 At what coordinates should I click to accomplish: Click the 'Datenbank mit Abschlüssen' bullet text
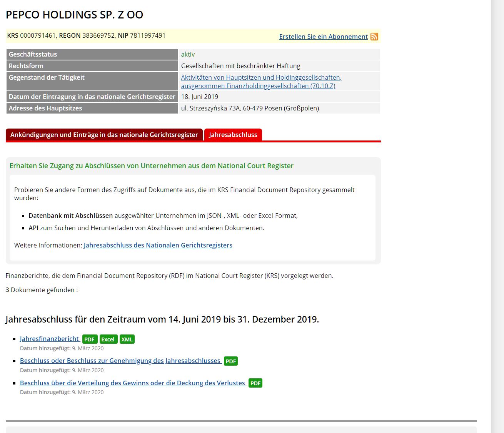click(x=163, y=216)
